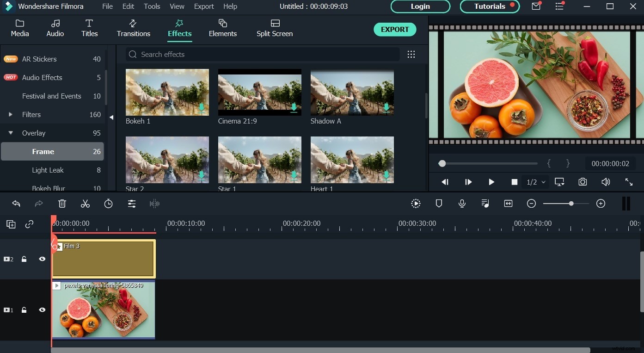Open the Speed control in the timeline toolbar
Viewport: 644px width, 353px height.
point(108,203)
